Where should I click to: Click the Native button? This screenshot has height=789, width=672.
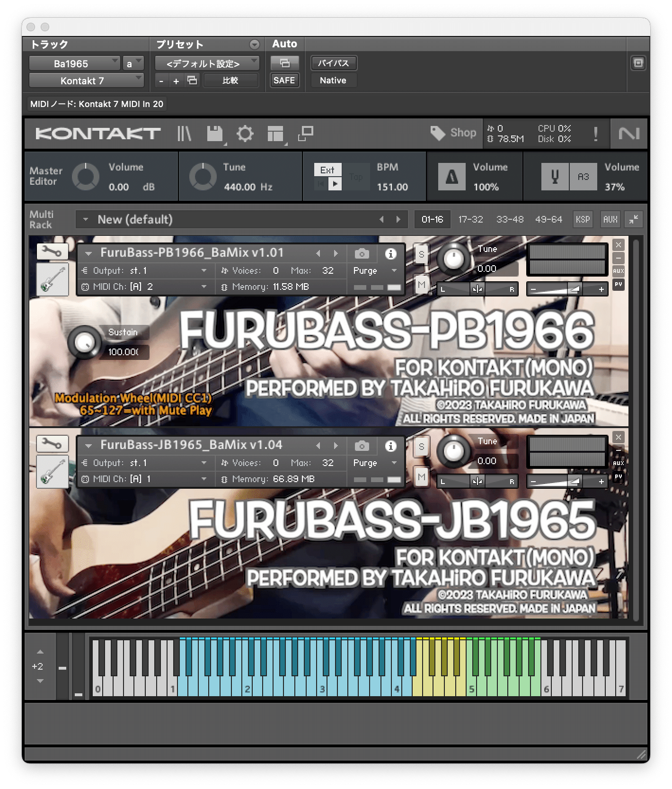(333, 81)
